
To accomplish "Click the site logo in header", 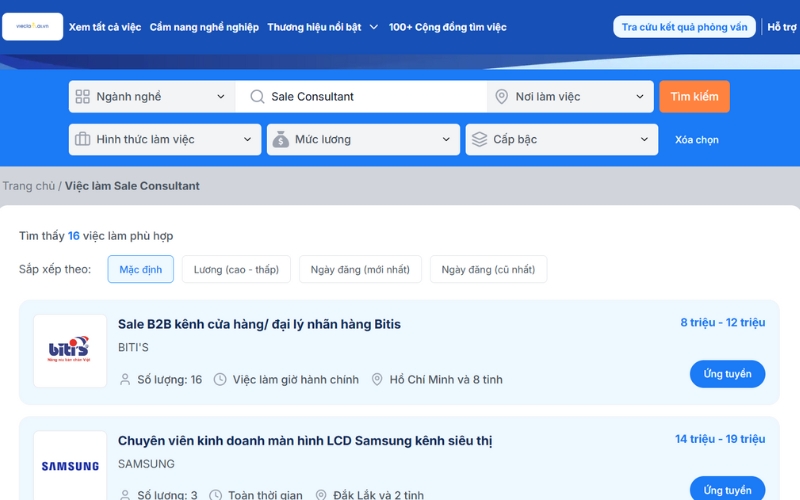I will tap(33, 27).
